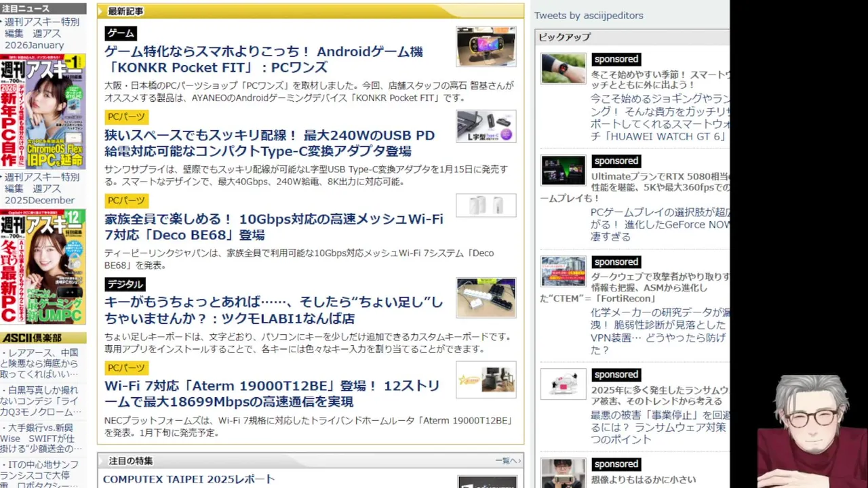Screen dimensions: 868x488
Task: Click the 2025 December magazine cover
Action: pyautogui.click(x=43, y=266)
